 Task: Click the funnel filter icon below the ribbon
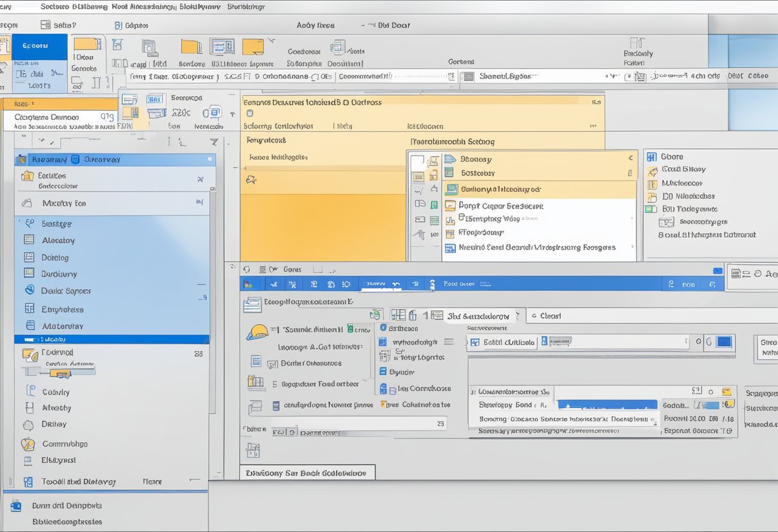214,142
